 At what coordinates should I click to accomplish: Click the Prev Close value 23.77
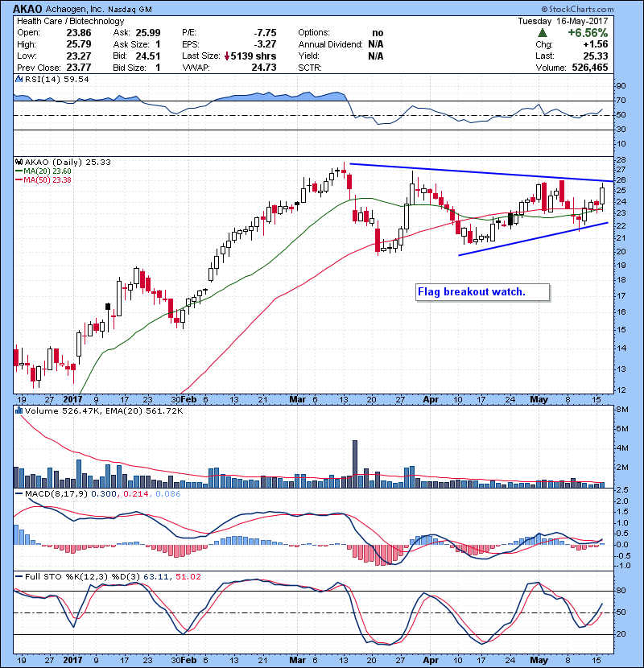pyautogui.click(x=78, y=68)
